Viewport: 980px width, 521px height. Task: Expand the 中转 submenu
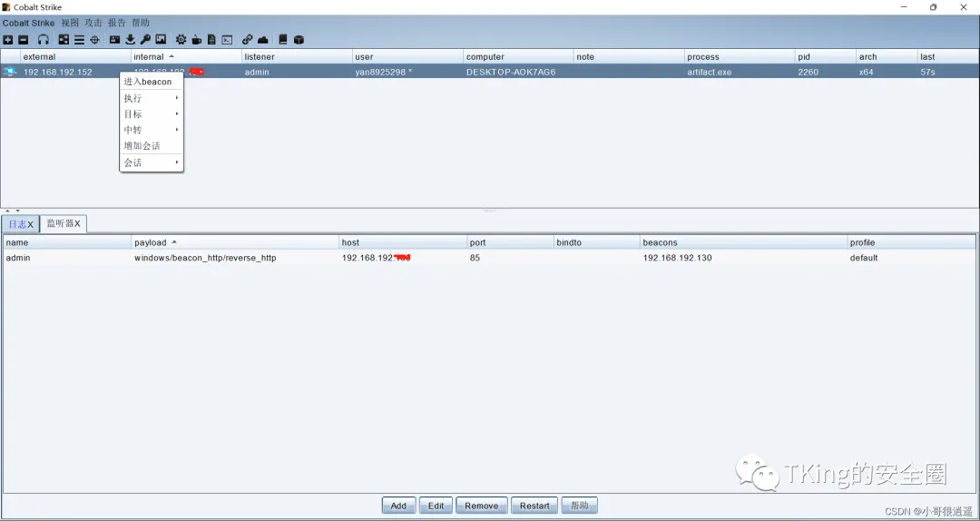click(152, 130)
